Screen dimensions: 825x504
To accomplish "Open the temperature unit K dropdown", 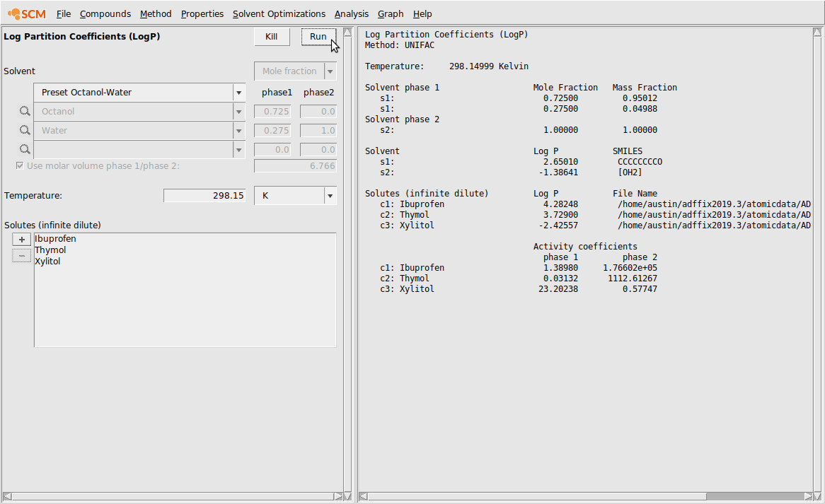I will coord(330,196).
